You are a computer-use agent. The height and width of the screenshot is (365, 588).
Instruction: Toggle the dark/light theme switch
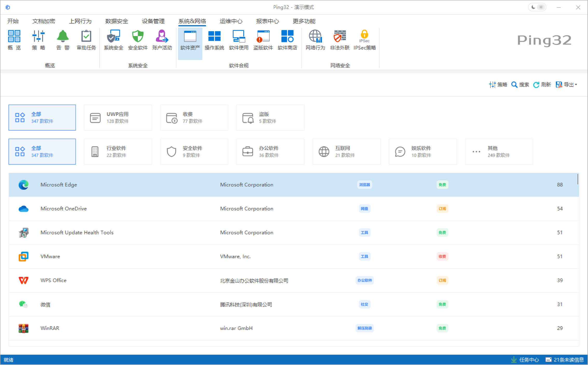pyautogui.click(x=537, y=7)
